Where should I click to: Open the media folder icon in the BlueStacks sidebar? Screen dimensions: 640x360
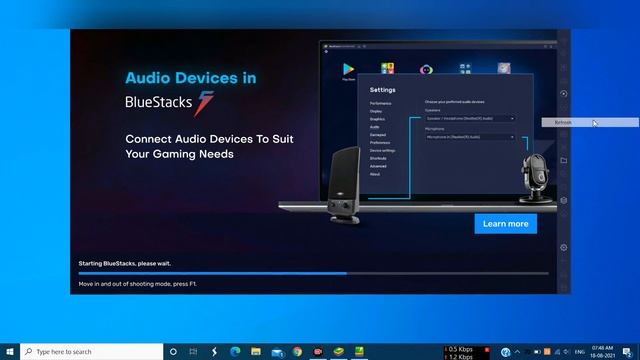pos(564,160)
